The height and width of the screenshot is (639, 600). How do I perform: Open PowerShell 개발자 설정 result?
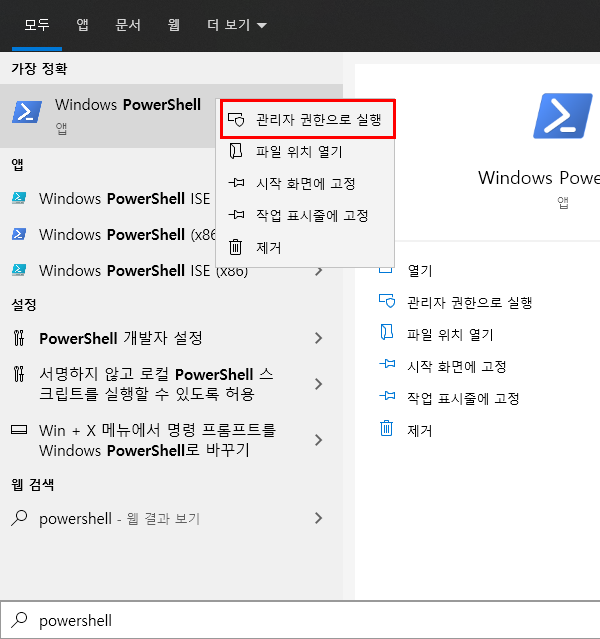click(171, 338)
